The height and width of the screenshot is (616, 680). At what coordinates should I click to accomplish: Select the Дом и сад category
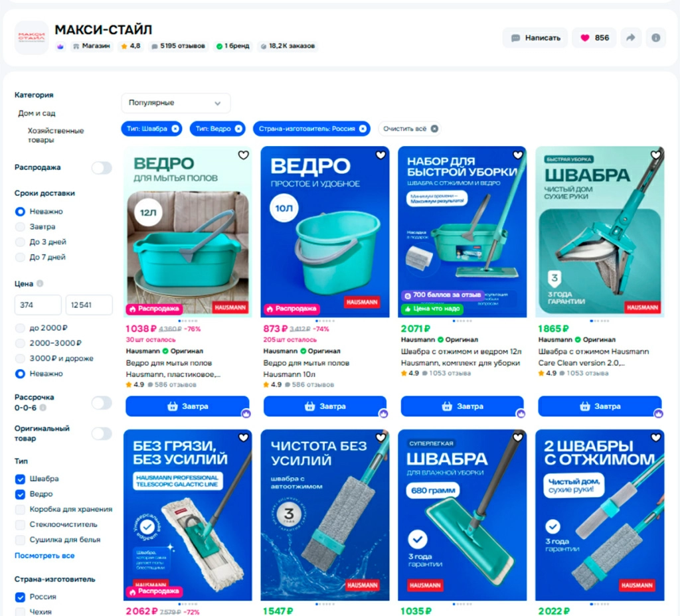(37, 113)
